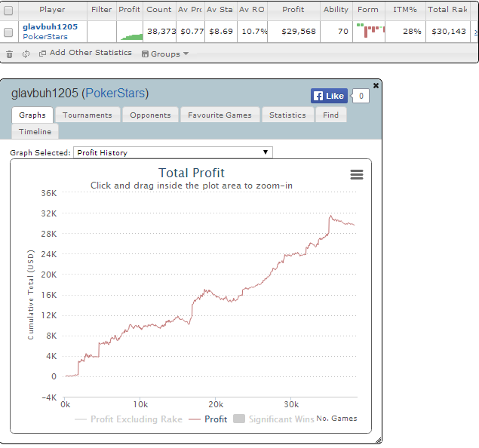Click the Form bar sparkline
Viewport: 479px width, 448px height.
[370, 31]
